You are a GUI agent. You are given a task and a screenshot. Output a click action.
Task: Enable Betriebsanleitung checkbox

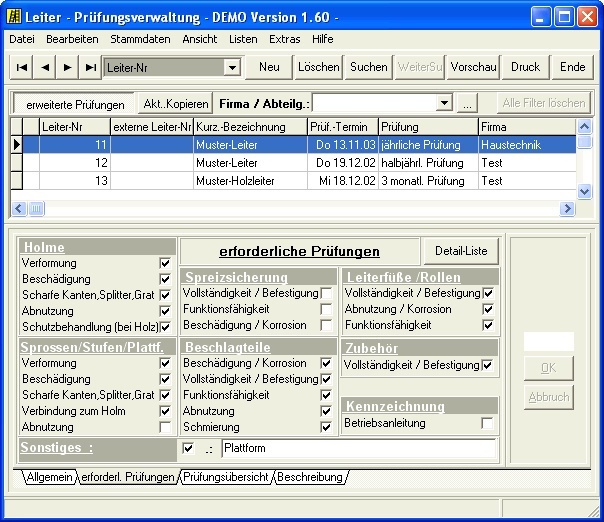[x=487, y=423]
